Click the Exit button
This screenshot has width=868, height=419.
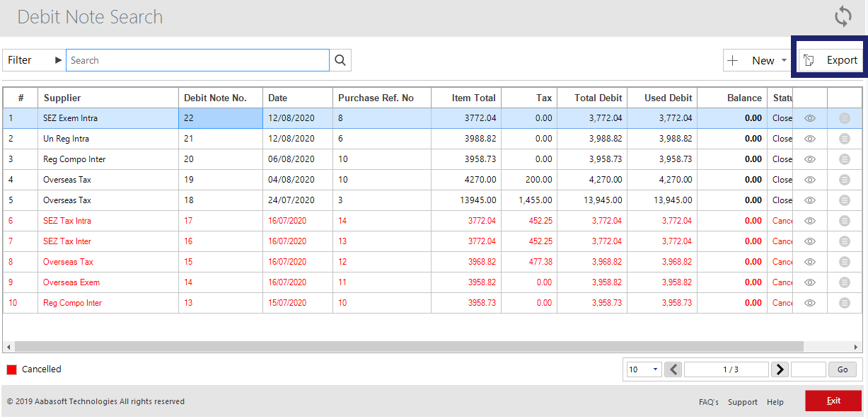click(833, 400)
